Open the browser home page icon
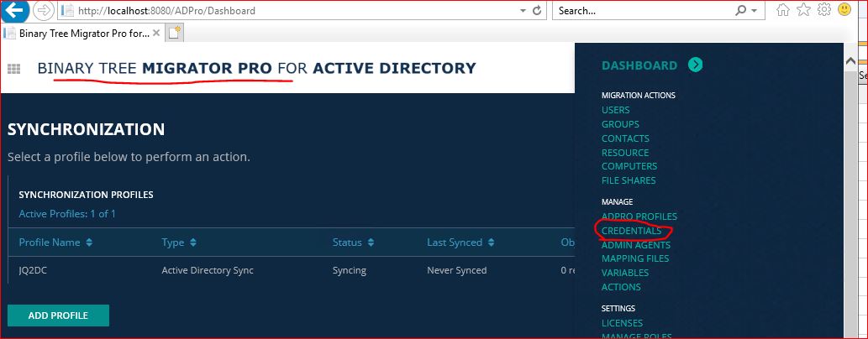 (783, 11)
